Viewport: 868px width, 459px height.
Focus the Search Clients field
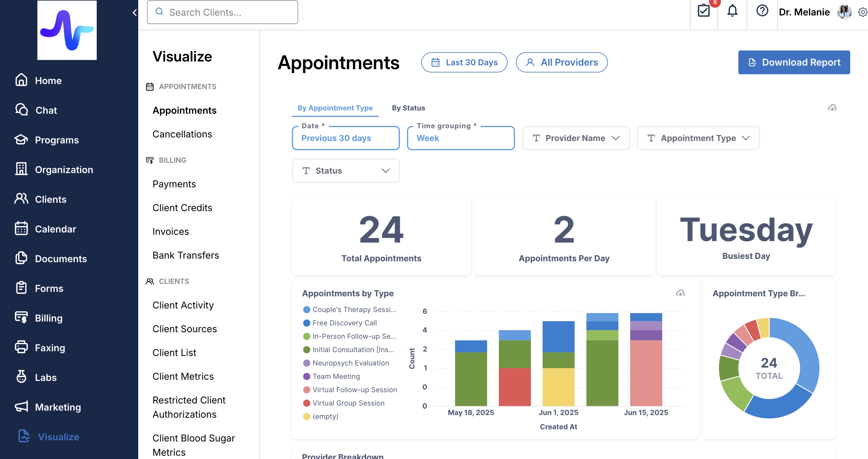click(x=222, y=12)
